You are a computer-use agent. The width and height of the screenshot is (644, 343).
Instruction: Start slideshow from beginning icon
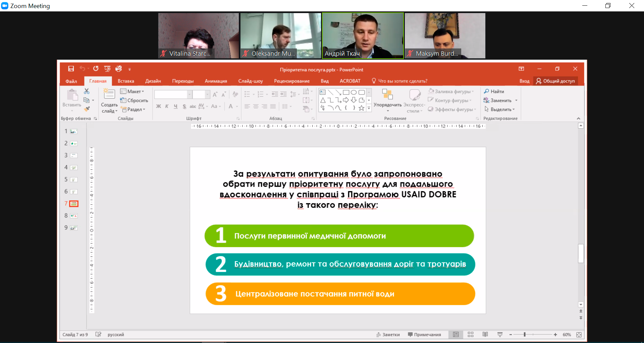pyautogui.click(x=107, y=69)
